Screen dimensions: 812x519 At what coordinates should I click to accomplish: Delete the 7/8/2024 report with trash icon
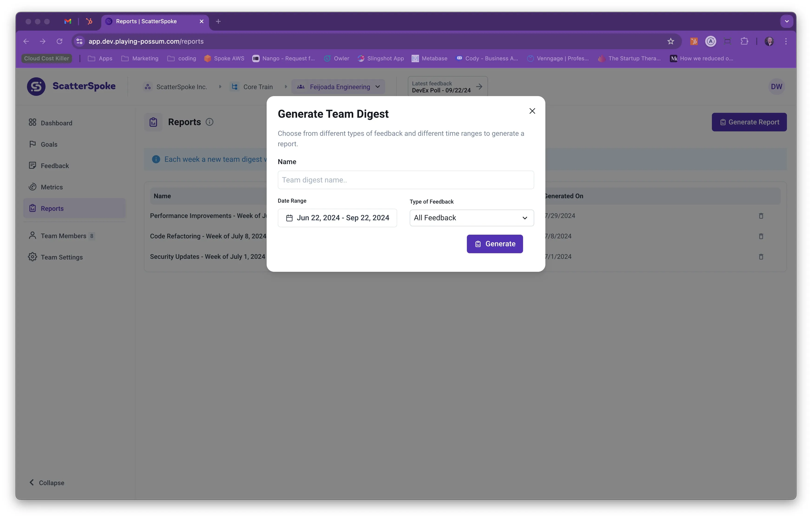(761, 236)
